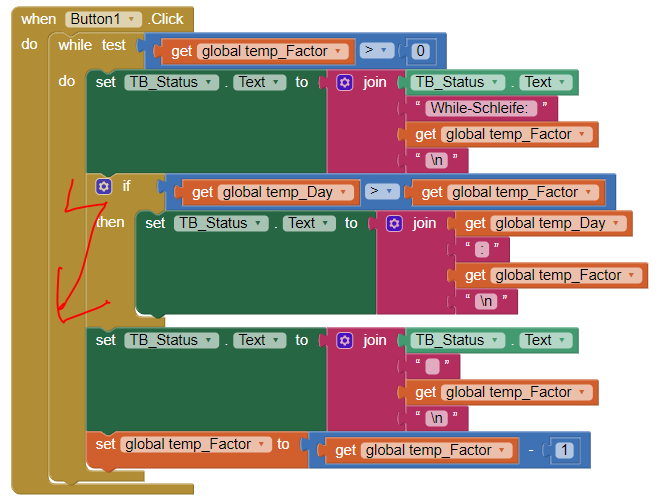Edit the number 1 in subtraction block
The image size is (670, 504).
tap(565, 451)
